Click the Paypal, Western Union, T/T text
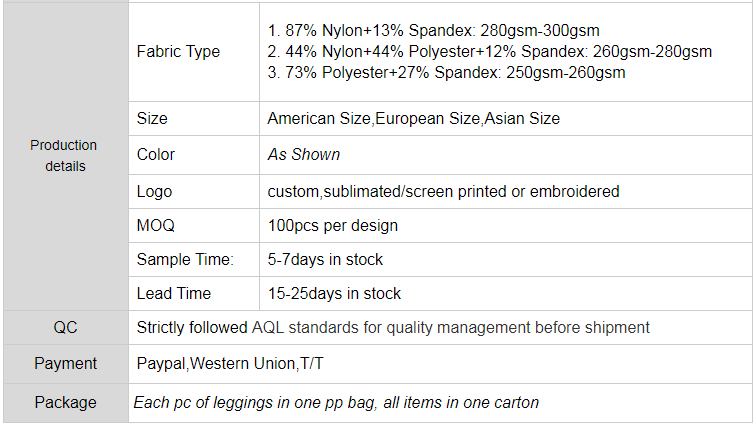 [230, 363]
